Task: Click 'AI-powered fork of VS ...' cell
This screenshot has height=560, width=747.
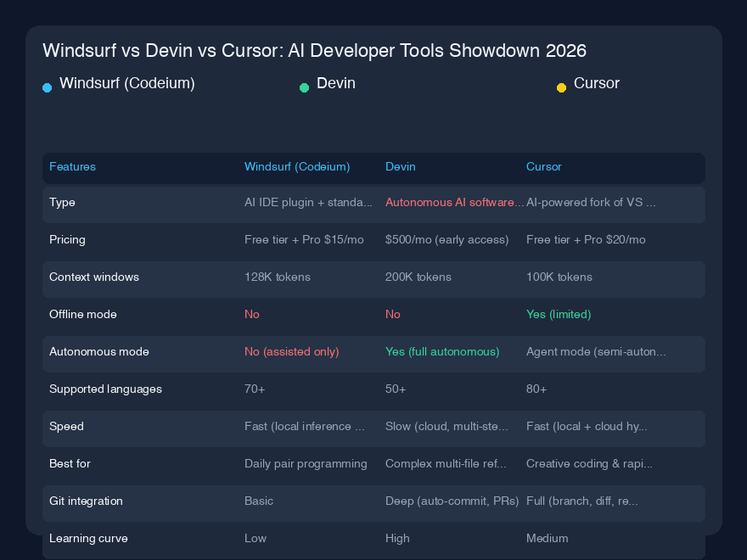Action: [x=591, y=203]
